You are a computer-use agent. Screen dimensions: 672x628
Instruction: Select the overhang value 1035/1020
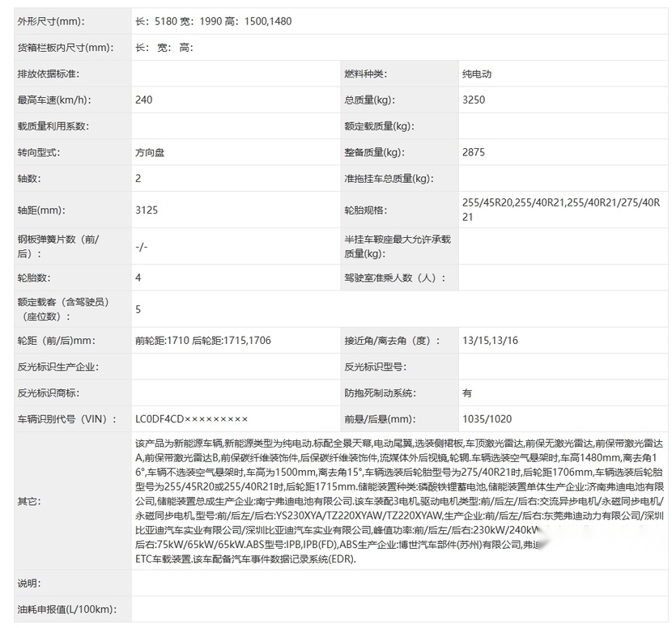487,419
